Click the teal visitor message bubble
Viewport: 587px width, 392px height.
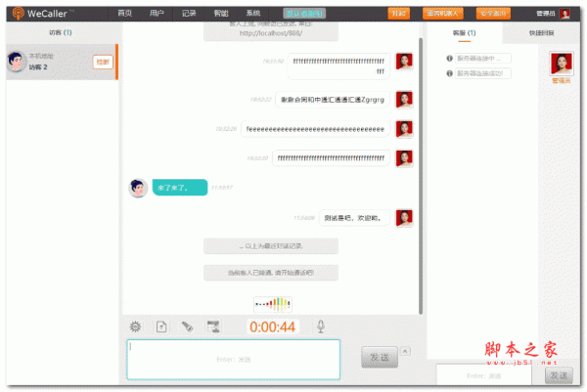point(180,188)
